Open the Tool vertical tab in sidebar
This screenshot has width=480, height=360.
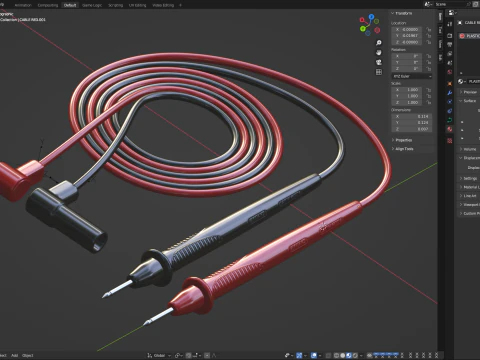click(x=440, y=30)
